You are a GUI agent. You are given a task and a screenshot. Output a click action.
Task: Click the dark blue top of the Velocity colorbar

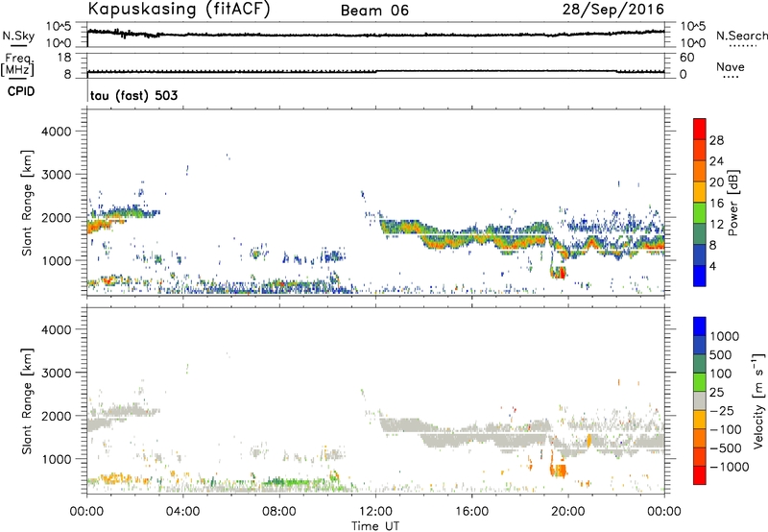pyautogui.click(x=700, y=326)
